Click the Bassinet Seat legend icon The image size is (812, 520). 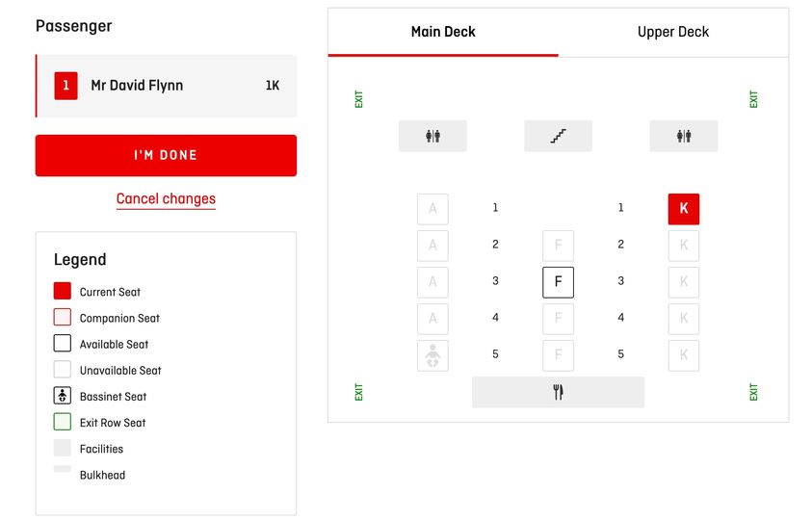pos(63,396)
